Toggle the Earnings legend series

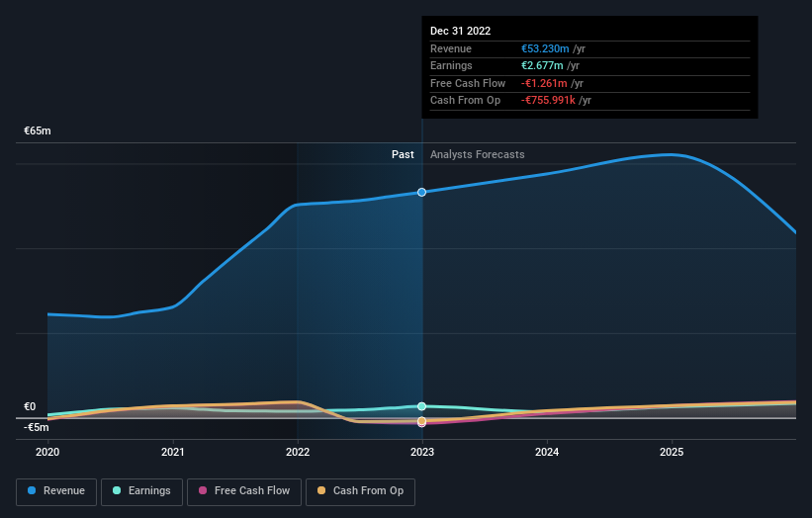point(141,491)
